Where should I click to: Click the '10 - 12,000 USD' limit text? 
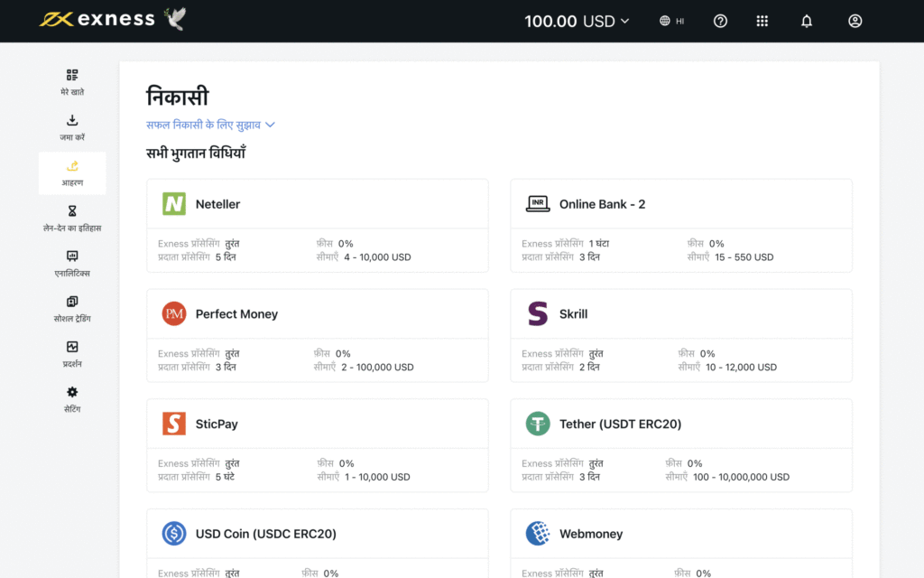point(741,367)
